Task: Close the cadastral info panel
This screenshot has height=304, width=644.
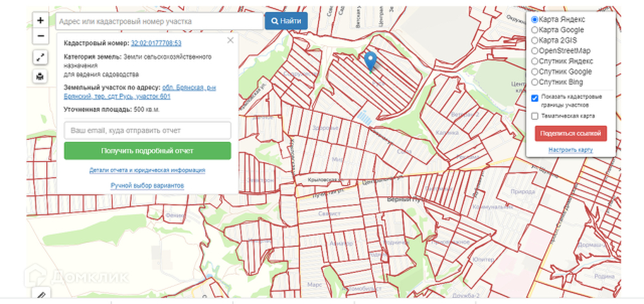Action: click(230, 40)
